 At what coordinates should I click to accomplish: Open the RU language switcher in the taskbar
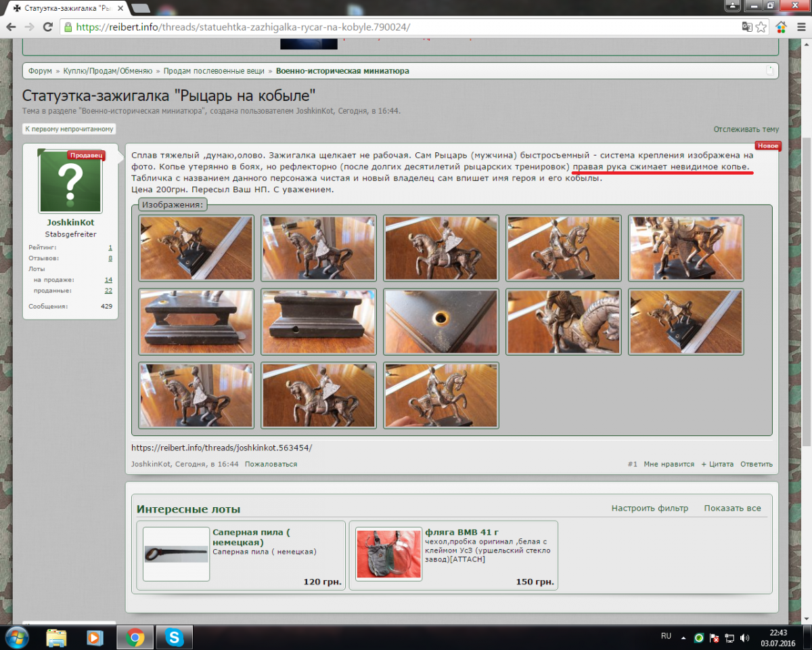pyautogui.click(x=666, y=637)
